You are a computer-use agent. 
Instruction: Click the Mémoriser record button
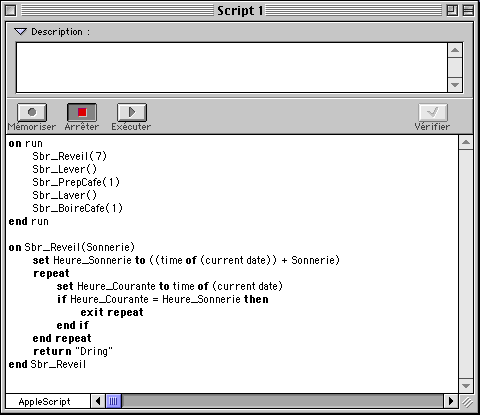32,112
